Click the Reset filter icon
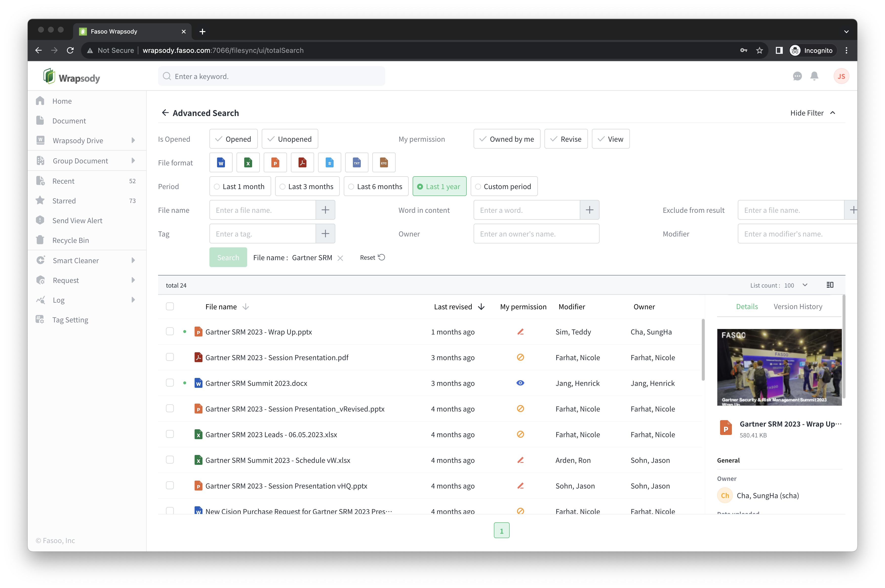 pyautogui.click(x=382, y=258)
